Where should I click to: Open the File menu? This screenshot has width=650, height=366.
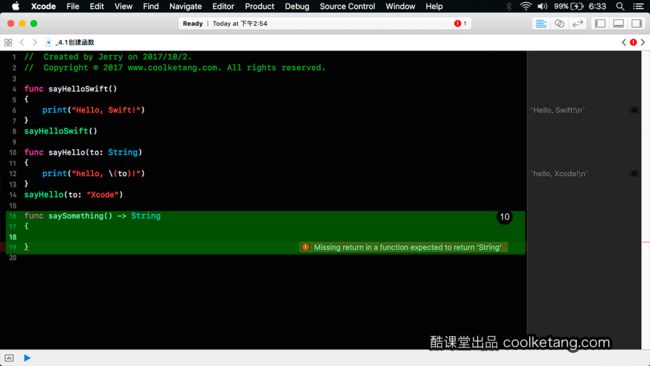click(x=73, y=6)
